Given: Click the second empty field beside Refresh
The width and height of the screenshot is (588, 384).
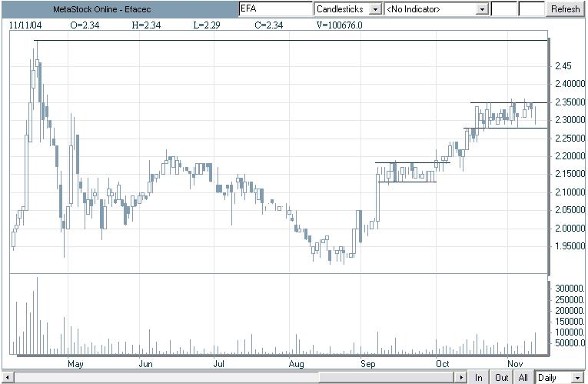Looking at the screenshot, I should coord(532,8).
